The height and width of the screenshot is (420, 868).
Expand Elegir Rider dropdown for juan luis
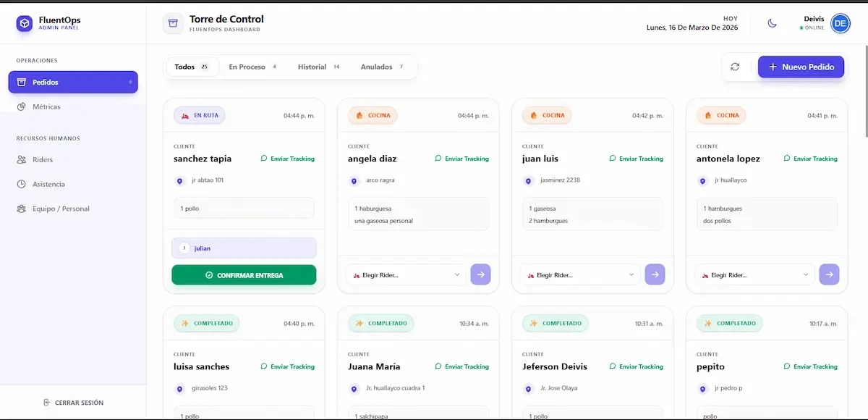pyautogui.click(x=580, y=274)
